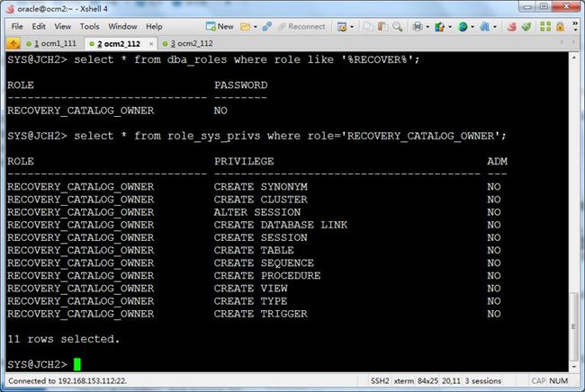
Task: Click the 'CAP' status indicator
Action: tap(538, 381)
